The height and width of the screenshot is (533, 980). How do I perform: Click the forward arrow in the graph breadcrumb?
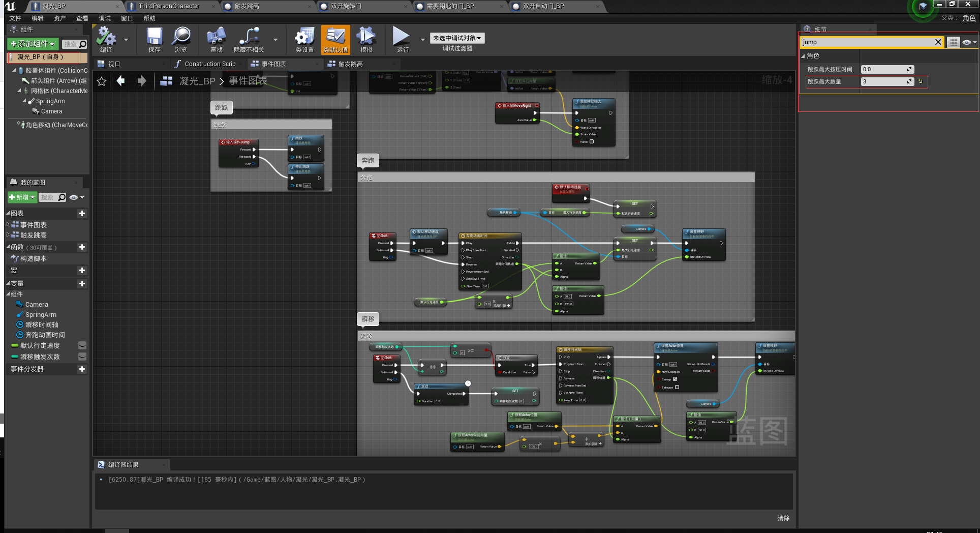tap(142, 81)
